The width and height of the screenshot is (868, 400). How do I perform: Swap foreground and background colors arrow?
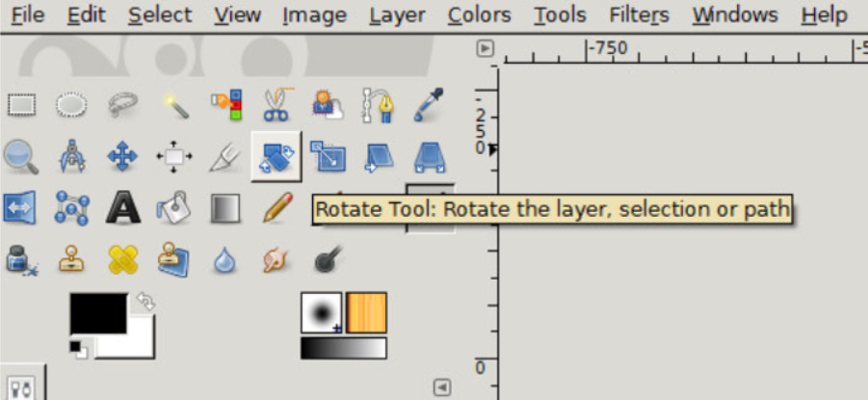click(x=145, y=302)
